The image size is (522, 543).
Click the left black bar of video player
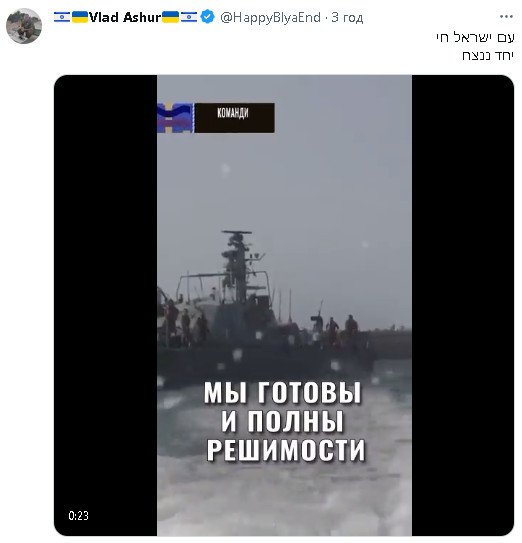pos(106,305)
